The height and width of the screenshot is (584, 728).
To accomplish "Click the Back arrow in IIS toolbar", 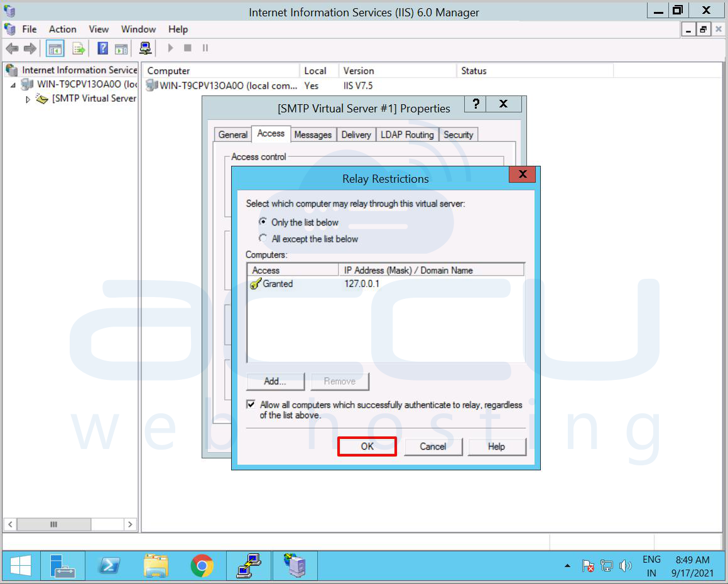I will pos(12,48).
